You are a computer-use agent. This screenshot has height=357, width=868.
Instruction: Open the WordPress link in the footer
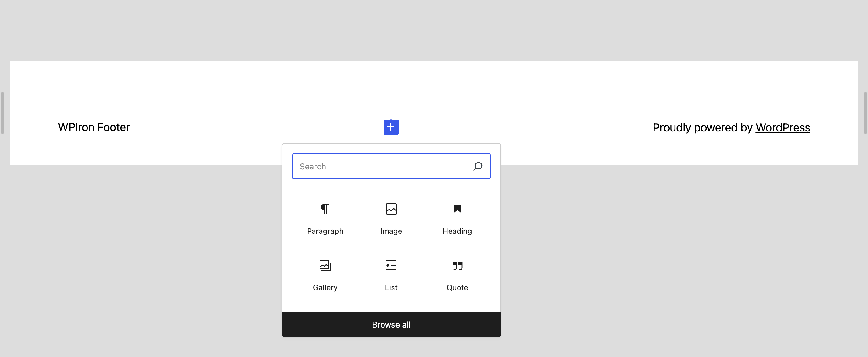click(782, 127)
